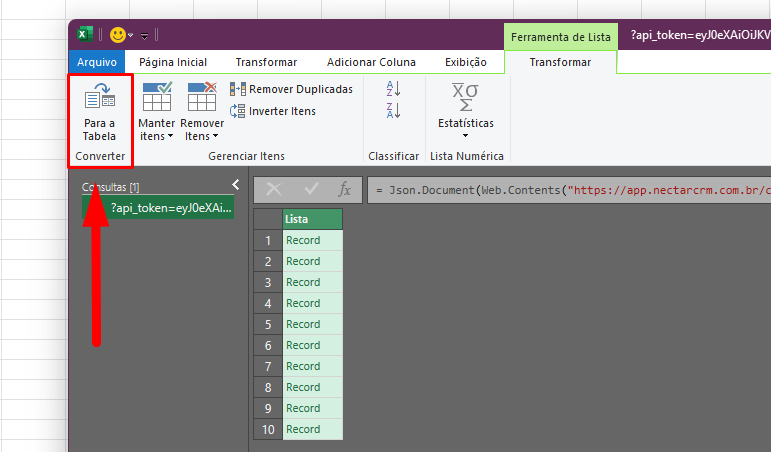The image size is (771, 452).
Task: Switch to the Exibição tab
Action: click(x=466, y=62)
